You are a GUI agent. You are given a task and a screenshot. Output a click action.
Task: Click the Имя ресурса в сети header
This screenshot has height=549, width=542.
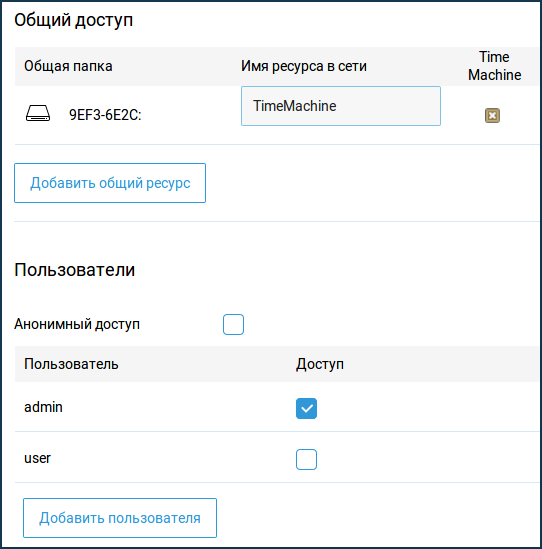click(x=304, y=66)
